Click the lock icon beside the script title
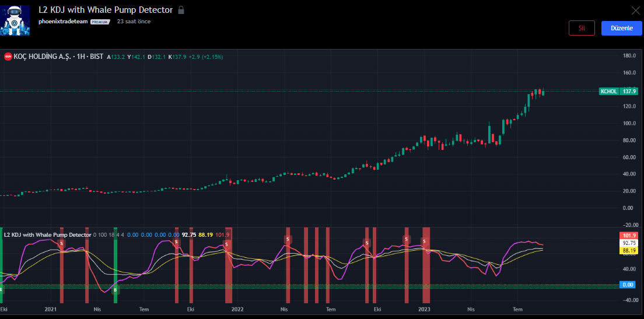This screenshot has width=644, height=319. tap(181, 10)
